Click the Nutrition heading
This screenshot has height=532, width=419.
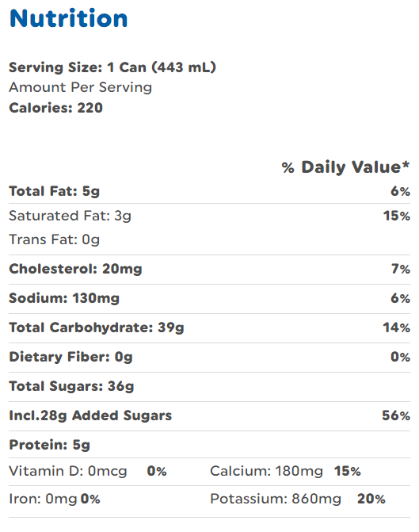pos(68,18)
